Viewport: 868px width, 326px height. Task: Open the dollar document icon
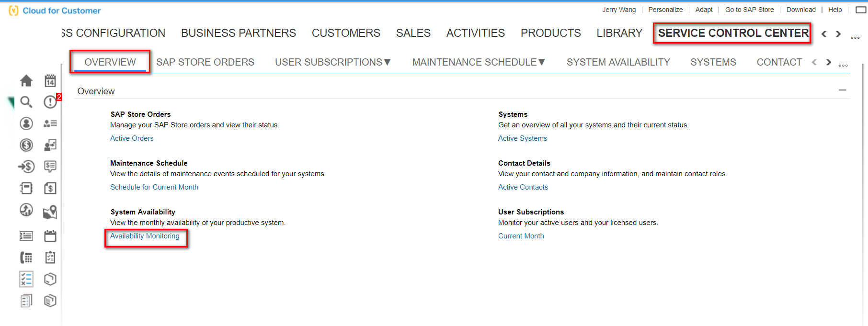50,188
